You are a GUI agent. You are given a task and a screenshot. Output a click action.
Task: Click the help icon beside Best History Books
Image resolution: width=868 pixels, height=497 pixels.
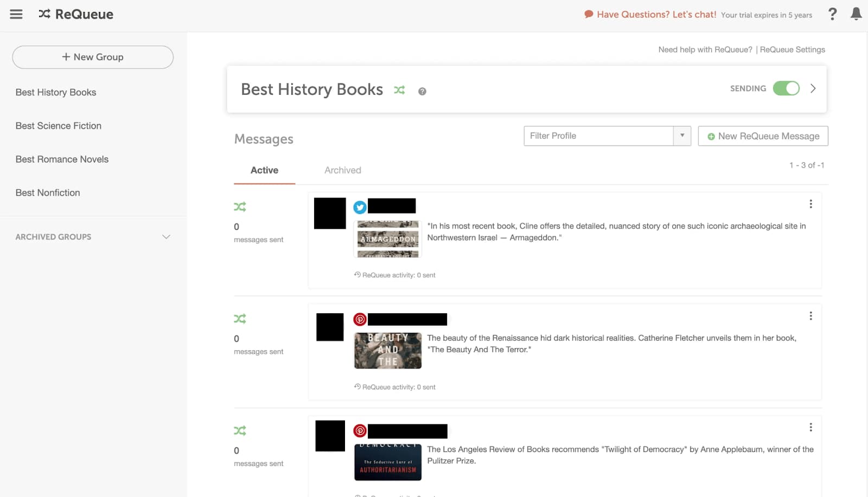[422, 92]
